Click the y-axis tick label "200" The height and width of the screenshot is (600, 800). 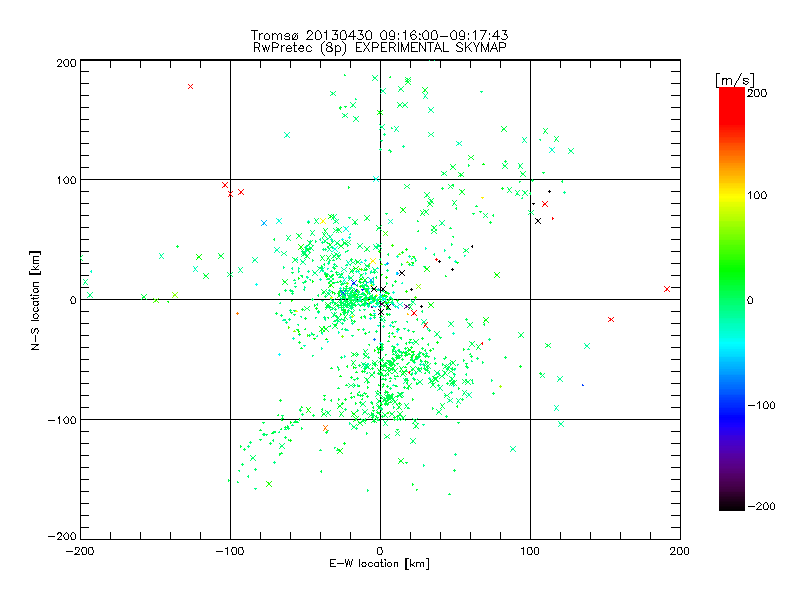66,63
